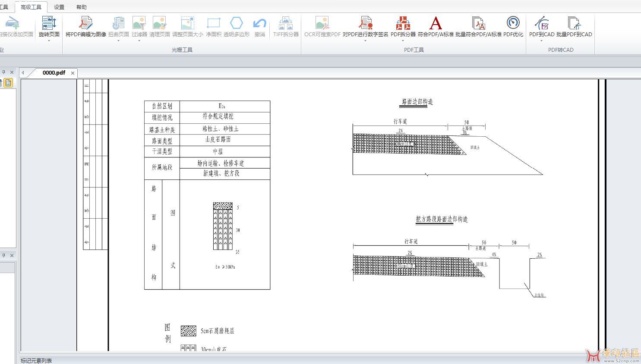Open the TIFF拆分器 tool
Image resolution: width=641 pixels, height=364 pixels.
click(286, 26)
